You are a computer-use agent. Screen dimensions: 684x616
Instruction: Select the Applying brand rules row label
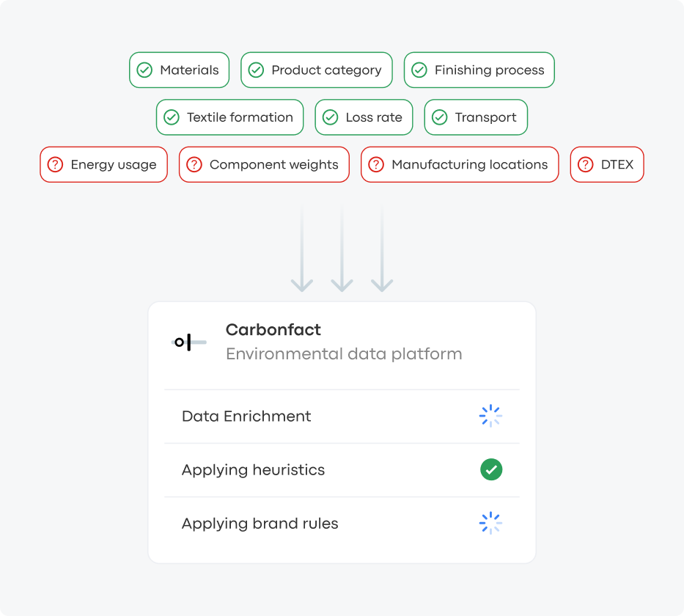tap(260, 523)
